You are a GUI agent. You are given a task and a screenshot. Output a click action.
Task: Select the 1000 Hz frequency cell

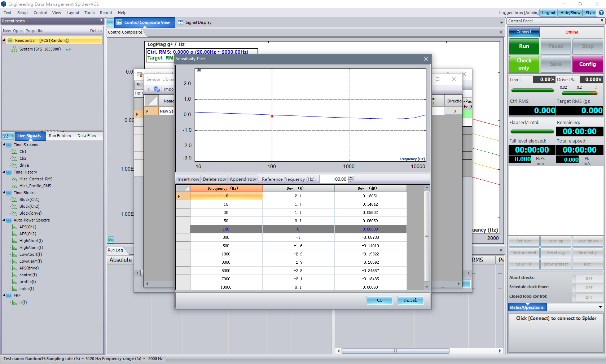(x=226, y=254)
